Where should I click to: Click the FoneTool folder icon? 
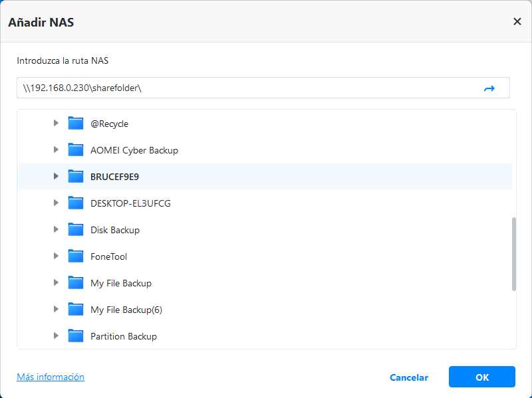click(x=75, y=256)
